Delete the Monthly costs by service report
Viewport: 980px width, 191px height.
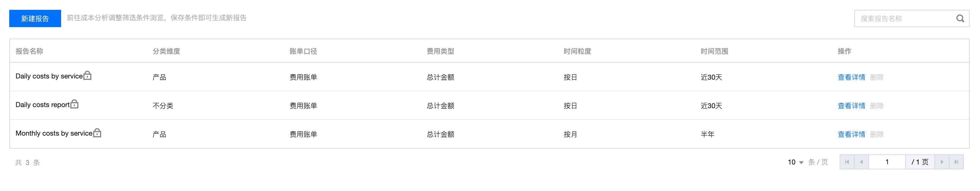[x=877, y=134]
